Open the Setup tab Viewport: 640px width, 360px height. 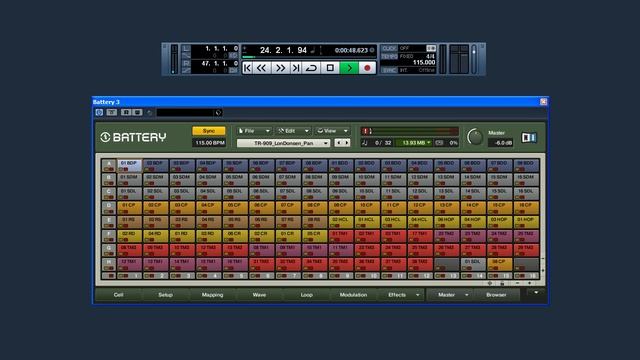point(165,295)
